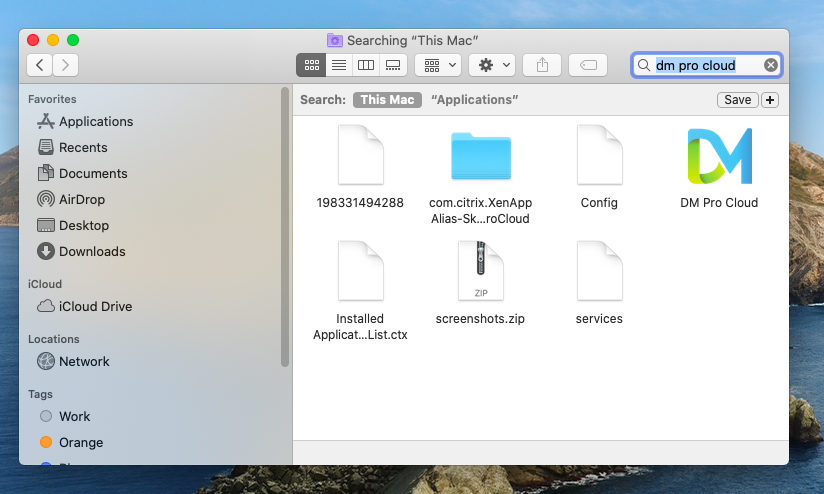Go back with the left chevron button
824x494 pixels.
pos(39,65)
